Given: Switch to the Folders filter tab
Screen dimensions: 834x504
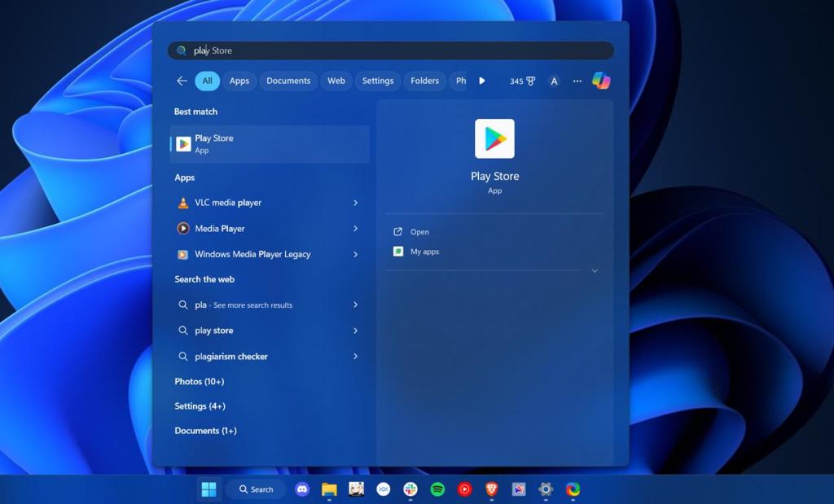Looking at the screenshot, I should point(424,81).
